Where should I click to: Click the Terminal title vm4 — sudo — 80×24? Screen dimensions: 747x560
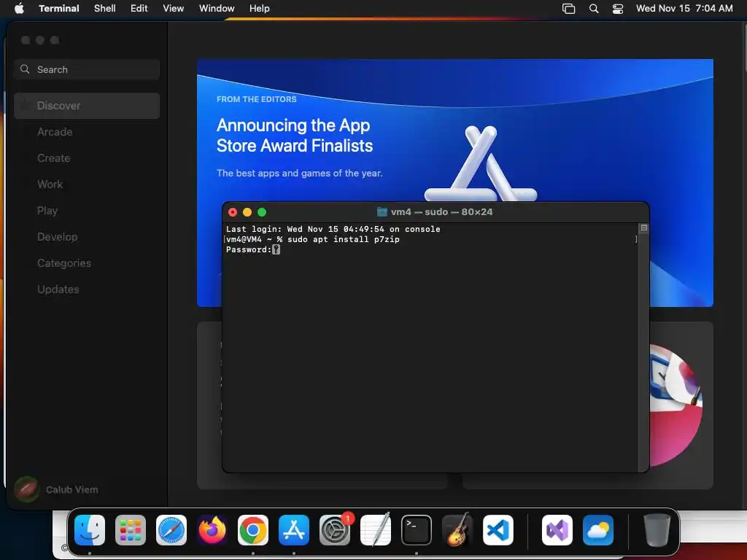pyautogui.click(x=441, y=212)
